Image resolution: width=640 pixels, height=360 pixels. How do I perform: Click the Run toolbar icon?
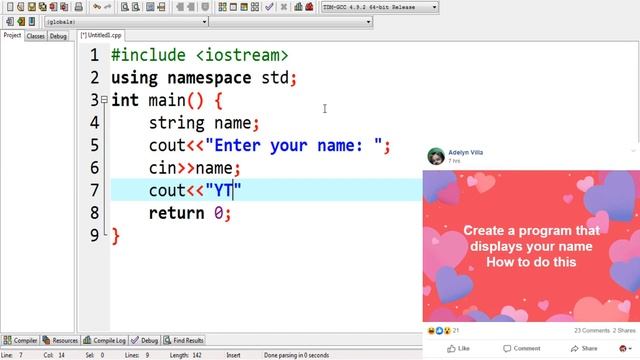click(x=233, y=7)
